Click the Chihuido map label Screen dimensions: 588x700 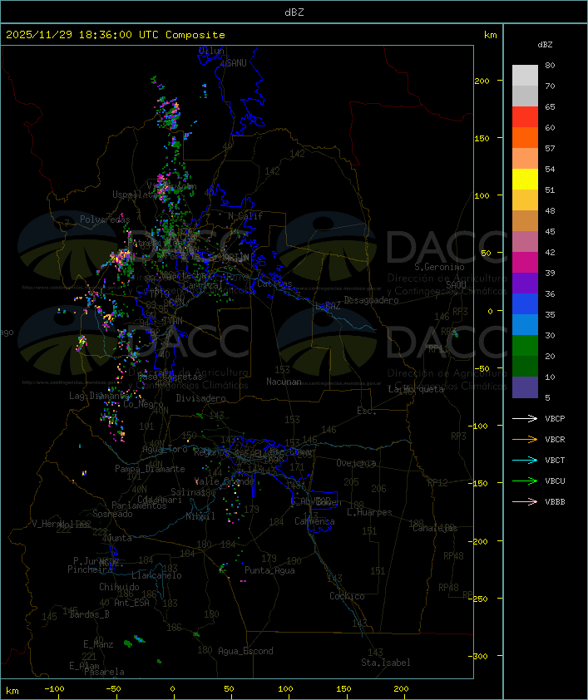click(x=119, y=587)
